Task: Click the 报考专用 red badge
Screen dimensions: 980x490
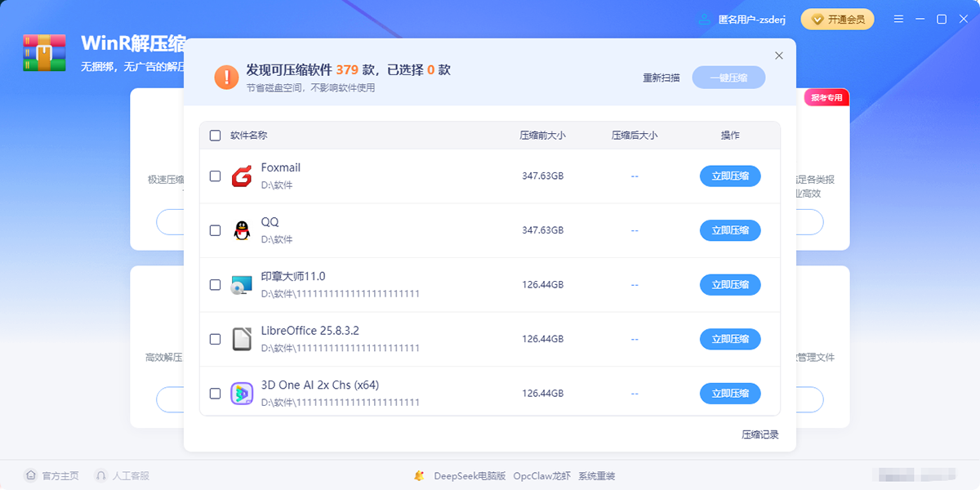Action: click(827, 98)
